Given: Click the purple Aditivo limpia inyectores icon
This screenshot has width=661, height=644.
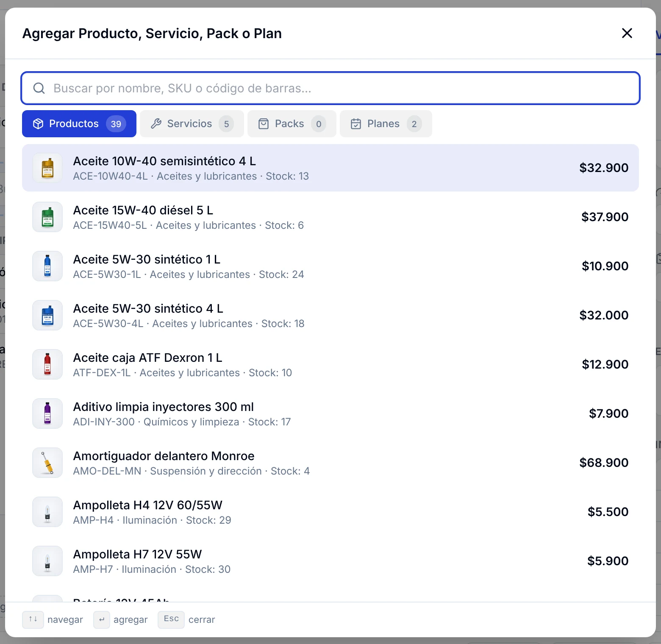Looking at the screenshot, I should [x=47, y=414].
